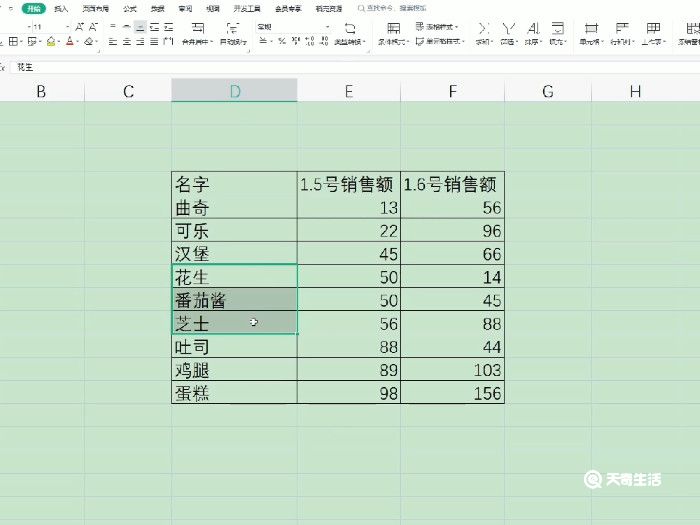
Task: Click the command search box
Action: 392,8
